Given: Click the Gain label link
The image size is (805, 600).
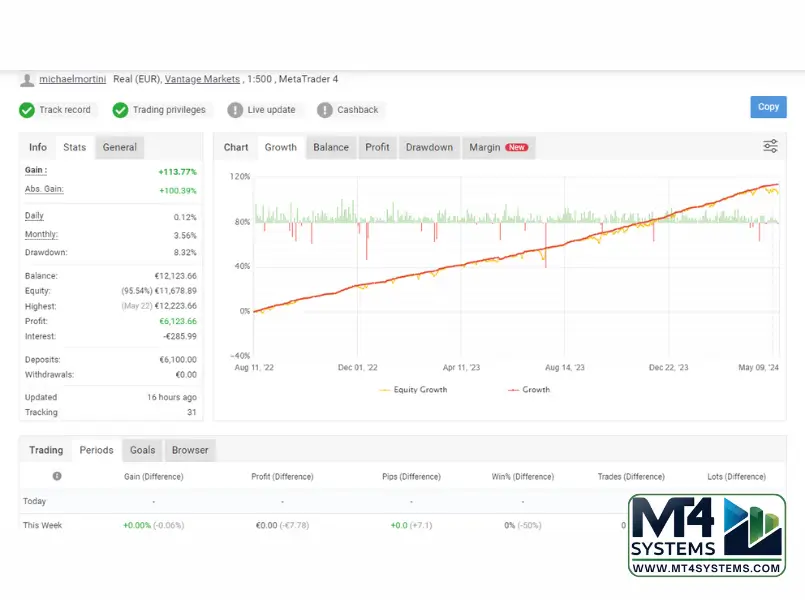Looking at the screenshot, I should coord(35,170).
